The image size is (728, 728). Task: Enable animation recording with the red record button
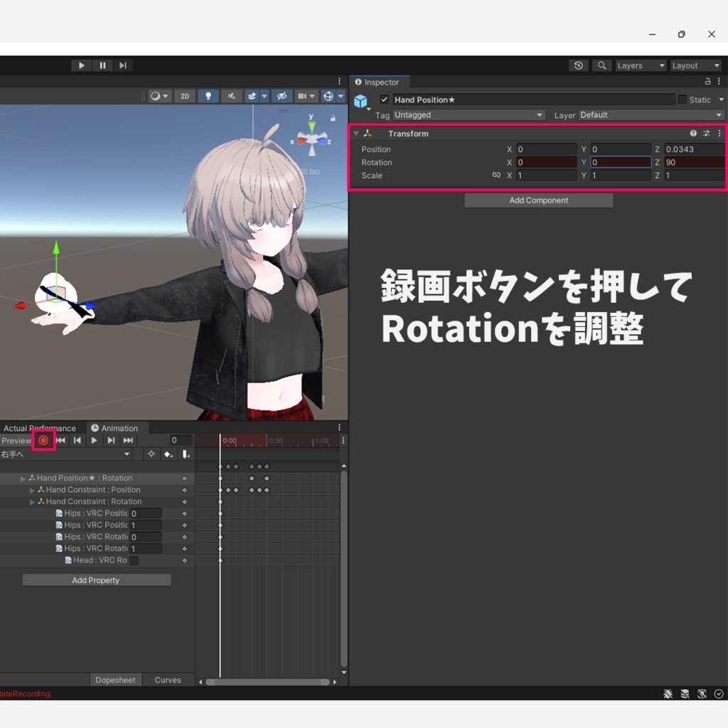point(43,440)
